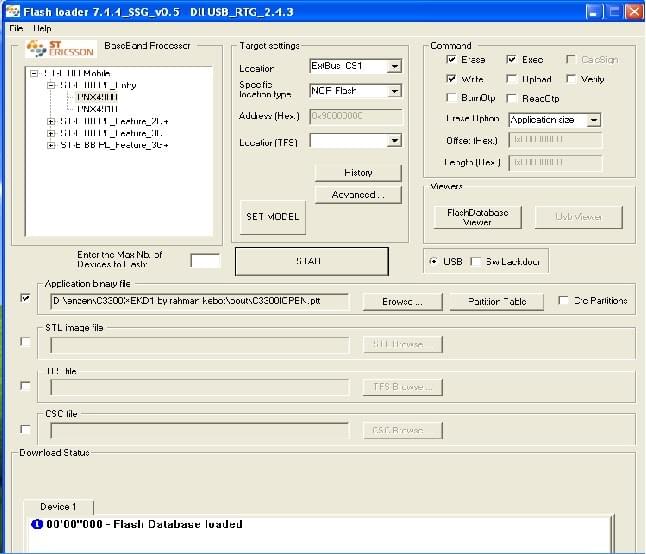646x554 pixels.
Task: Enable the BurnOtp checkbox
Action: tap(451, 98)
